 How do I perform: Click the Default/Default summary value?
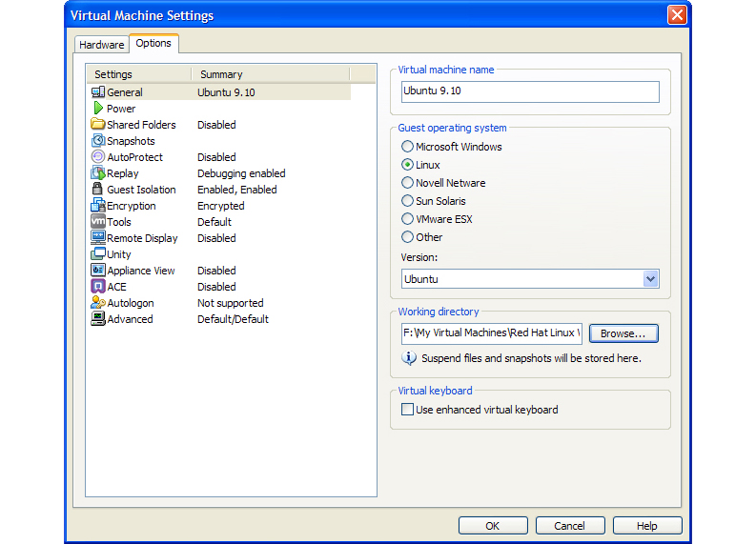click(233, 319)
